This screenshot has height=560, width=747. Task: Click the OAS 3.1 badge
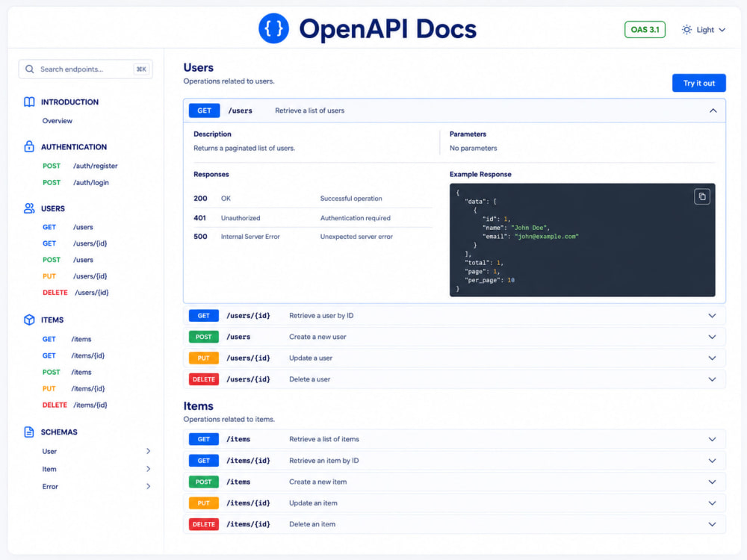click(x=645, y=30)
